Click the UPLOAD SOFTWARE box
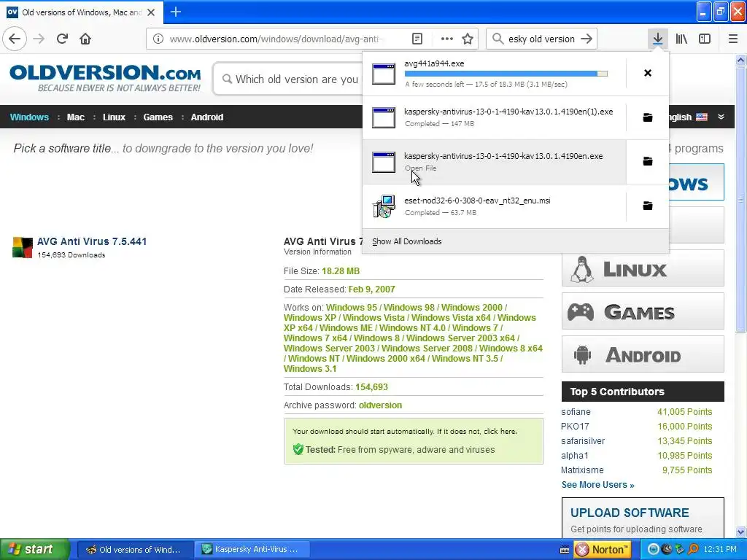The width and height of the screenshot is (747, 560). point(643,518)
